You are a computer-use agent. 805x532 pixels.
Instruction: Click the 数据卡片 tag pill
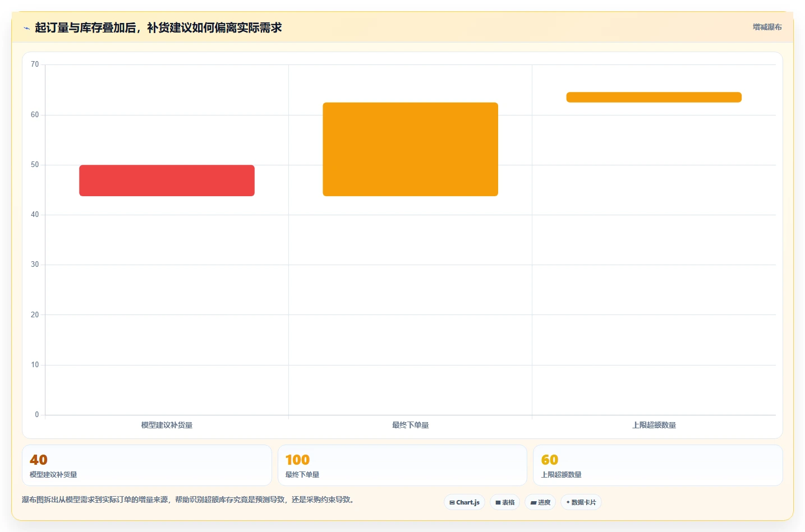(581, 502)
